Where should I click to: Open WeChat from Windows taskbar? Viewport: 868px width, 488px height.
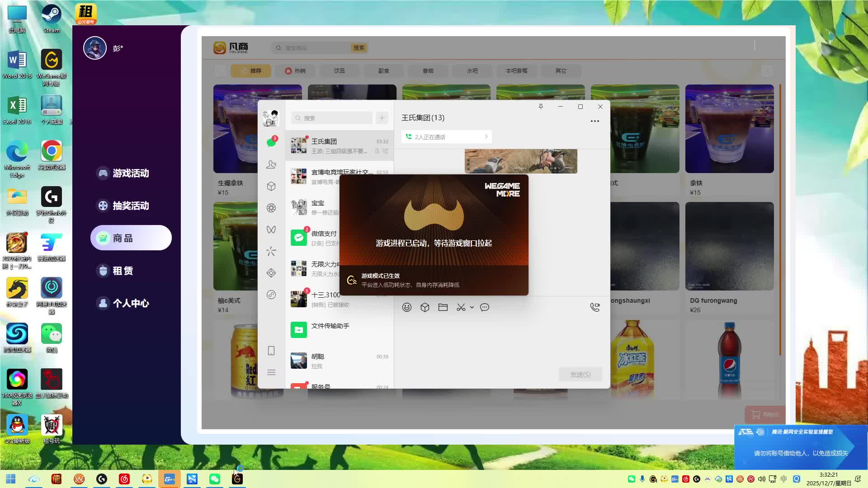[x=215, y=479]
